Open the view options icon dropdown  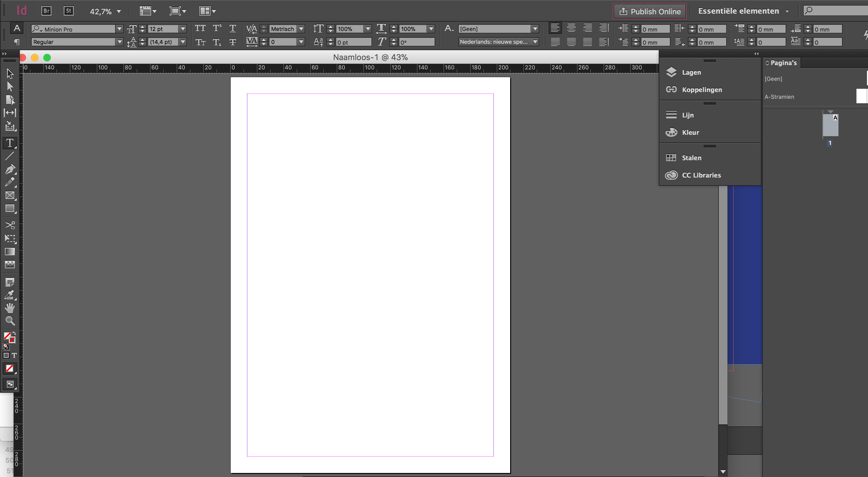pyautogui.click(x=148, y=11)
